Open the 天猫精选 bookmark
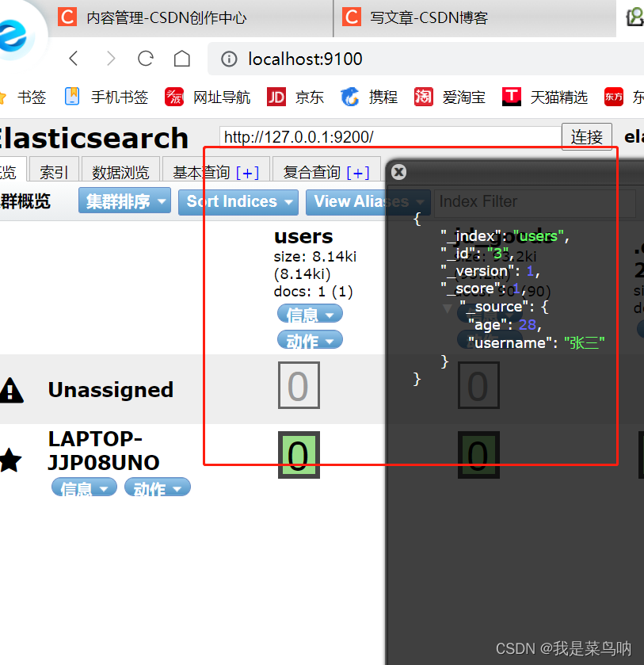This screenshot has height=665, width=644. click(x=545, y=97)
